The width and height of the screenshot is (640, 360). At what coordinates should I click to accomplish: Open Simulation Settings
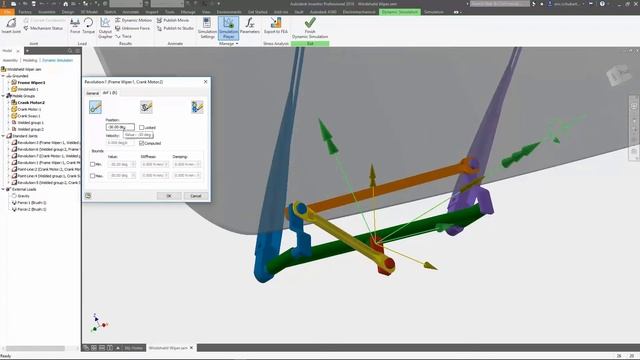pos(207,28)
